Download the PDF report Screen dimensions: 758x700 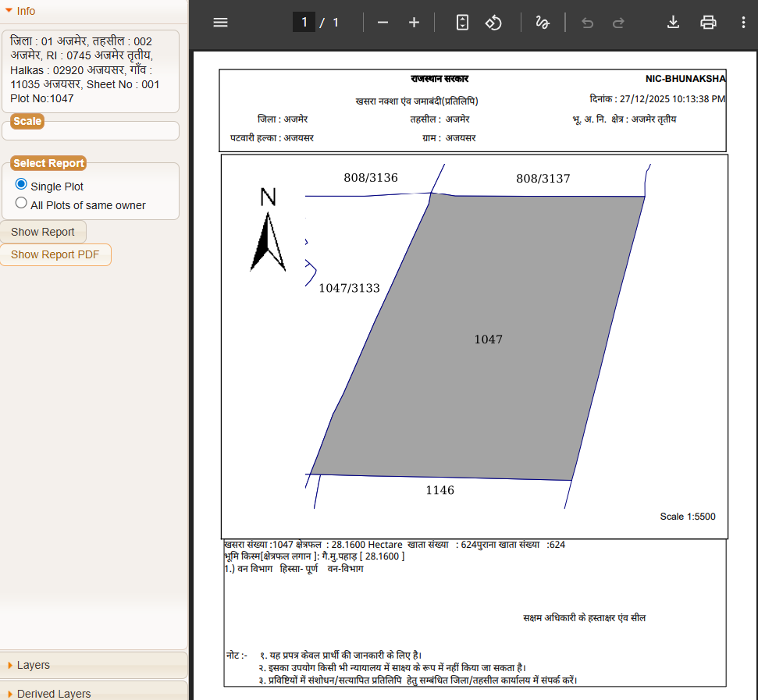673,23
